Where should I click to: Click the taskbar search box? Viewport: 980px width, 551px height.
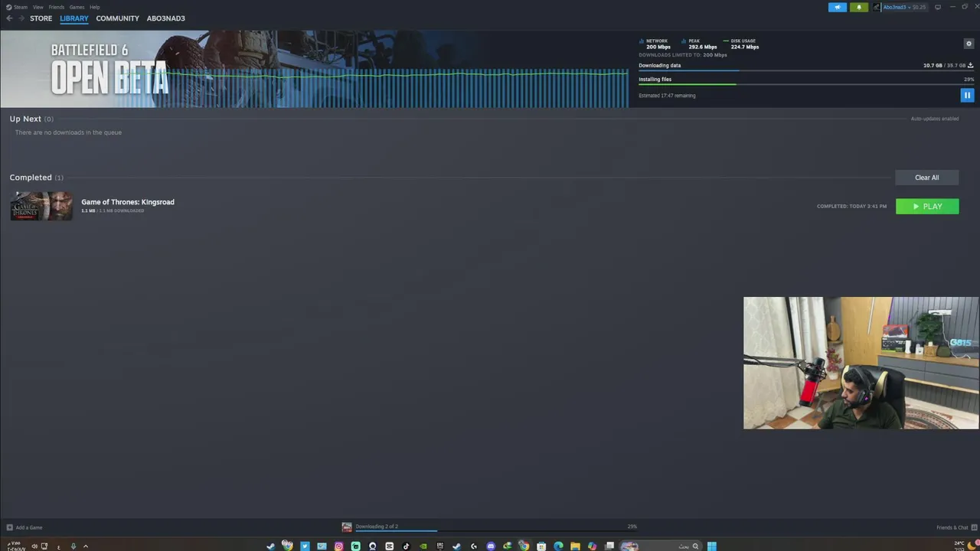[x=661, y=546]
